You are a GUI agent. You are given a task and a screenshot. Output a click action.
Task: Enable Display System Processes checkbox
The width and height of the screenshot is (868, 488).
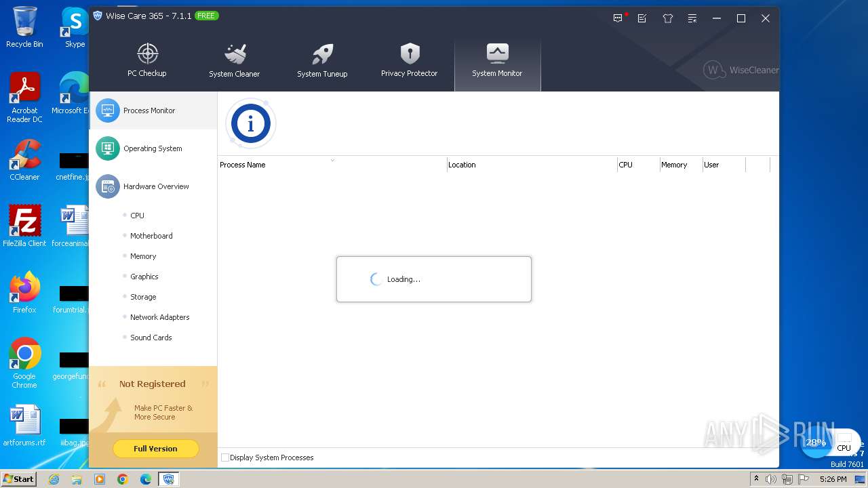(225, 457)
